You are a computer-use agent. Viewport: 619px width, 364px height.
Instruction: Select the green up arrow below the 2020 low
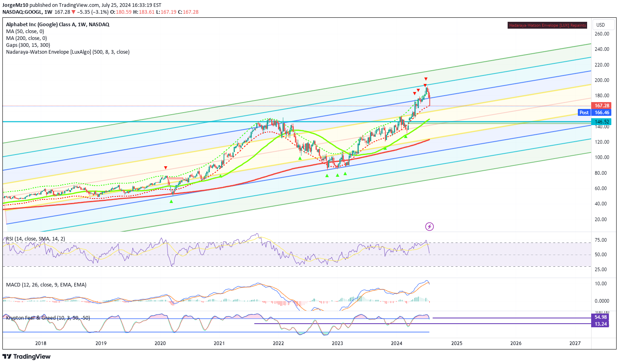point(171,201)
